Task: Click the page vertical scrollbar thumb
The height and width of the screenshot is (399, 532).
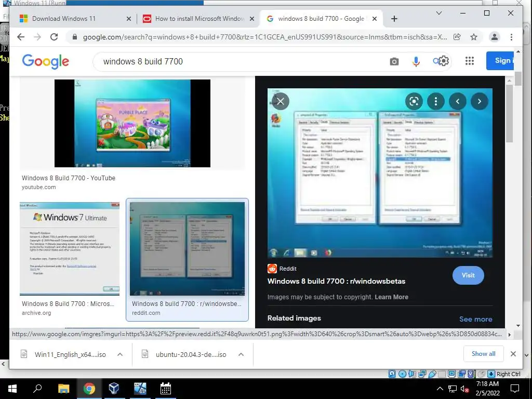Action: [518, 78]
